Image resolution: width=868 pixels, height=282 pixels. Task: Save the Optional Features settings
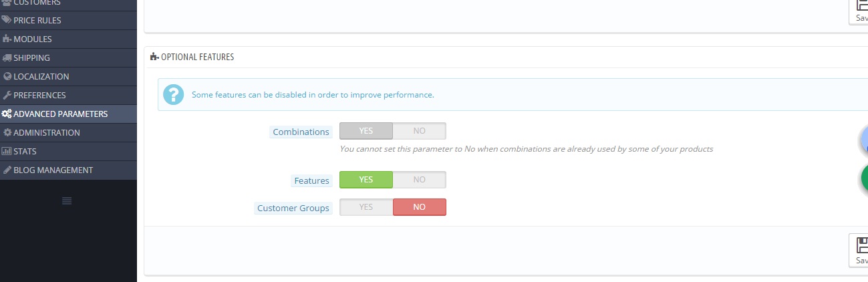coord(859,250)
